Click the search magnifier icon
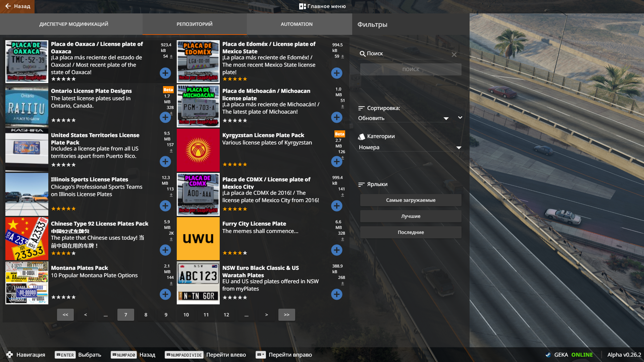The height and width of the screenshot is (362, 644). 362,54
